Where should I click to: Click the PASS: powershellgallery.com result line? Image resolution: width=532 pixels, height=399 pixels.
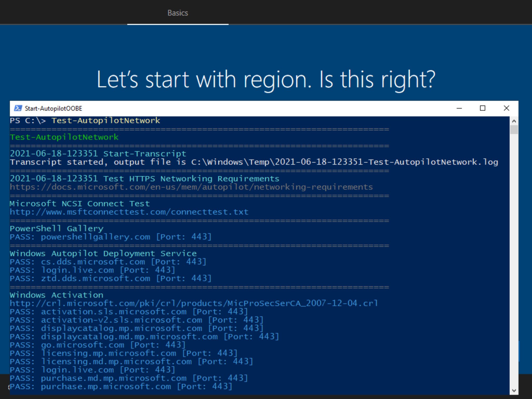[x=110, y=237]
